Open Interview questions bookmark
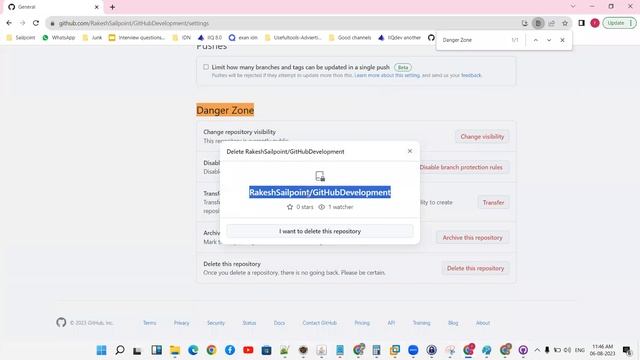640x360 pixels. tap(137, 38)
